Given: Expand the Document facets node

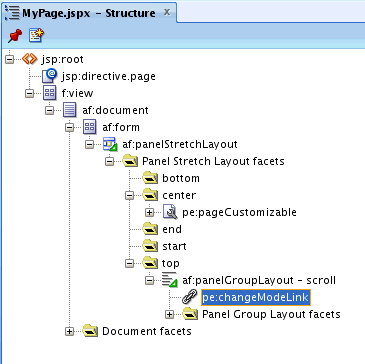Looking at the screenshot, I should pyautogui.click(x=69, y=332).
